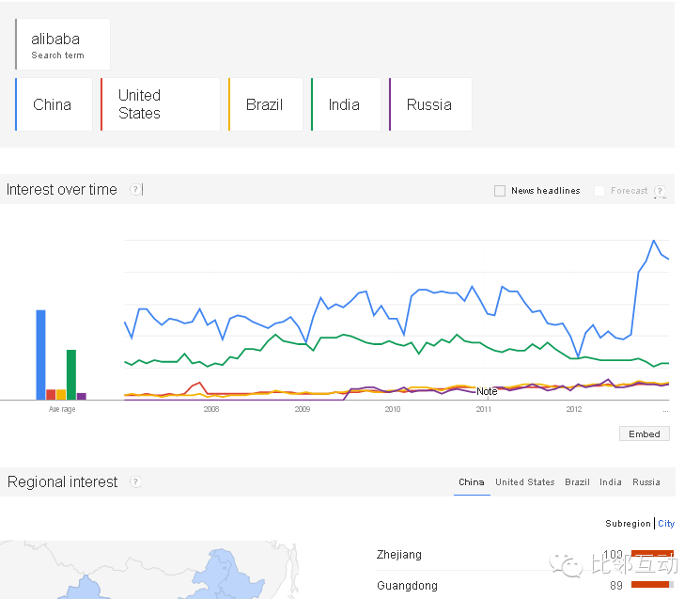Select the India location box
Viewport: 700px width, 599px height.
[346, 104]
